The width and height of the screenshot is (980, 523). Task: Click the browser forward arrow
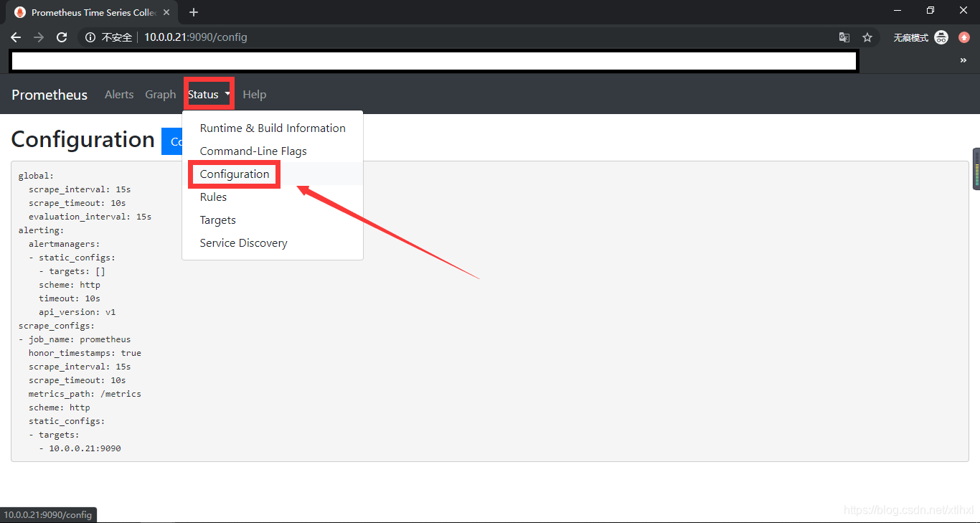click(39, 37)
